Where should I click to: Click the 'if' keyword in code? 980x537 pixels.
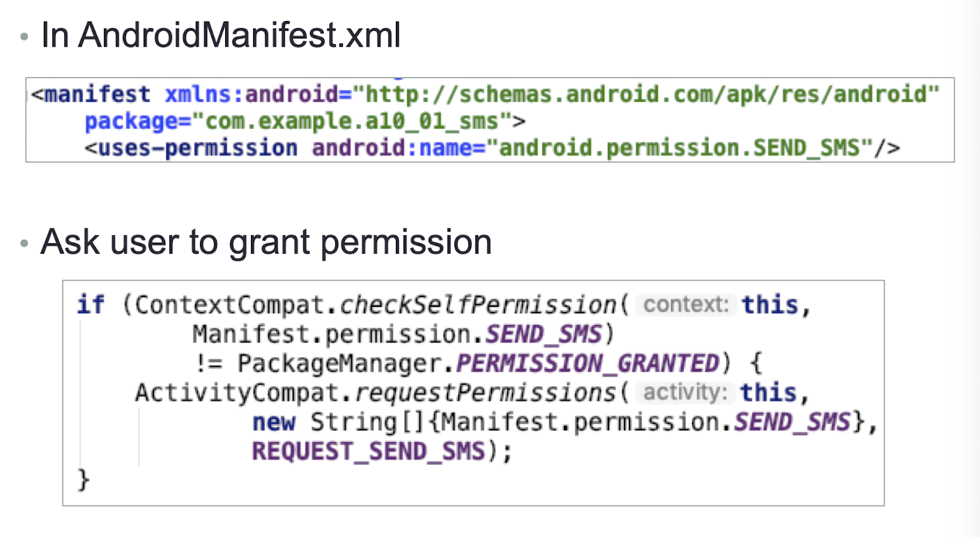tap(91, 305)
